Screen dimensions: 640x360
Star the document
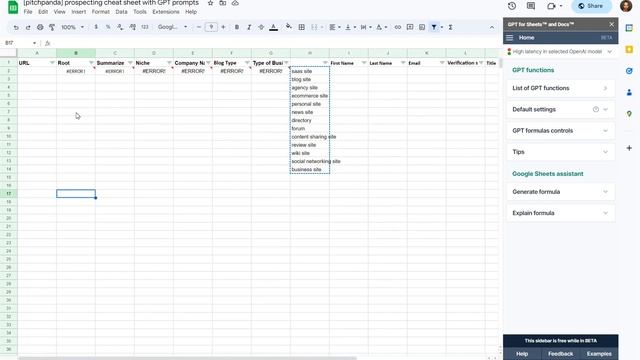tap(211, 3)
